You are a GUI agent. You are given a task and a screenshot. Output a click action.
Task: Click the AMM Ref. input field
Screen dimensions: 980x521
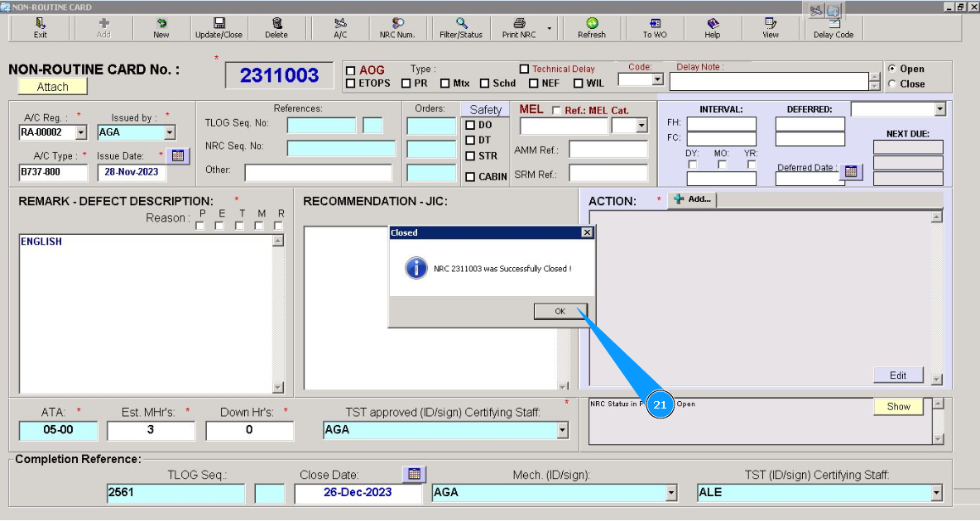[x=608, y=150]
